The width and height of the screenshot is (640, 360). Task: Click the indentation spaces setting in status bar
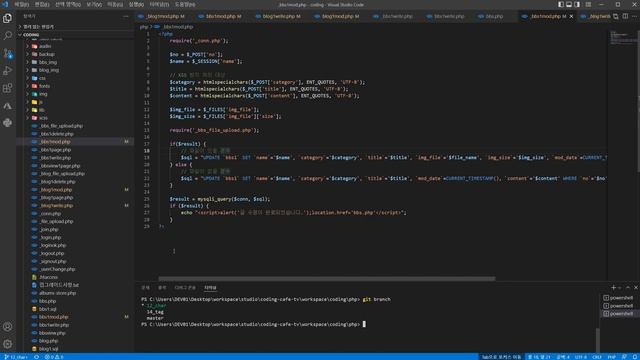[x=563, y=357]
